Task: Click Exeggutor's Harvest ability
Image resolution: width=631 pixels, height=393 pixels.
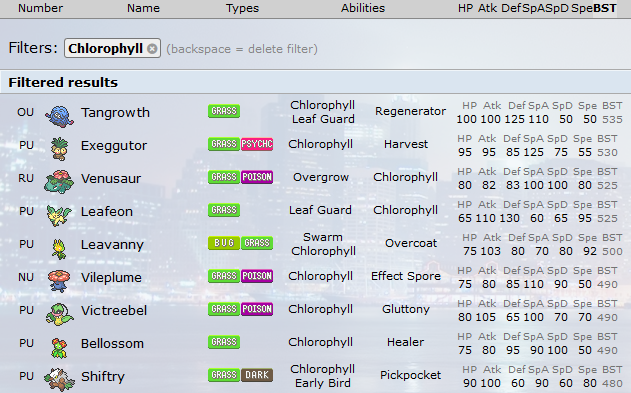Action: [406, 144]
